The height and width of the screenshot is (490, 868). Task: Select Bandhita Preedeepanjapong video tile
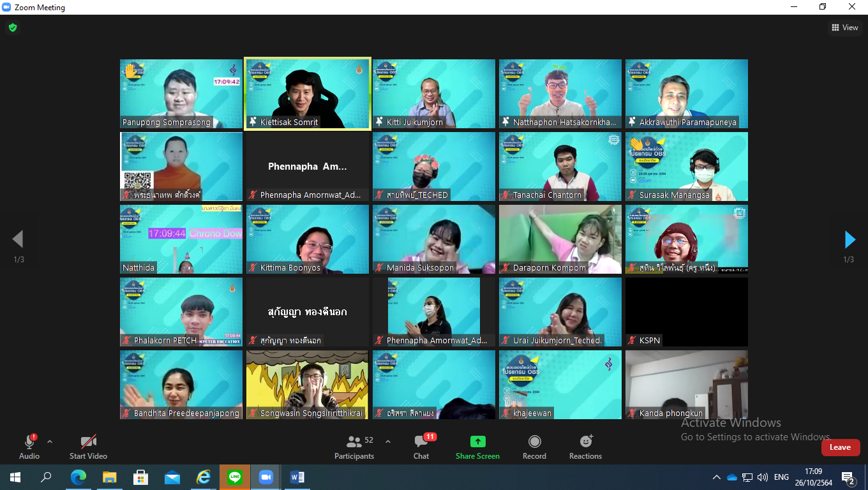point(181,385)
